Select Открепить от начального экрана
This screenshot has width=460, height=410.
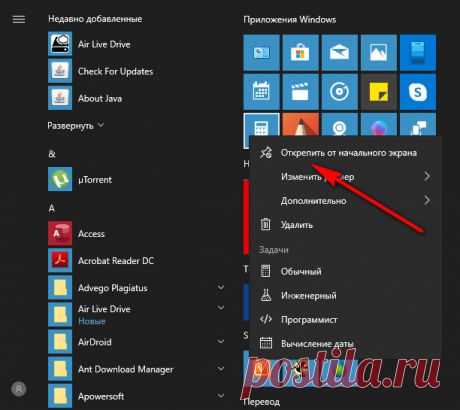pos(346,153)
